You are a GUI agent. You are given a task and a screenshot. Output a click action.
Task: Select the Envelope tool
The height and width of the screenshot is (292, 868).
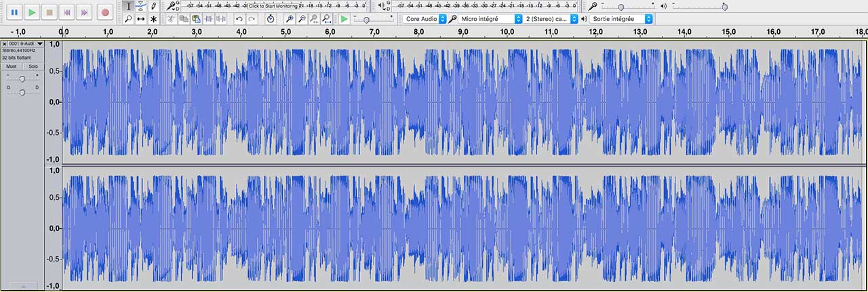140,6
